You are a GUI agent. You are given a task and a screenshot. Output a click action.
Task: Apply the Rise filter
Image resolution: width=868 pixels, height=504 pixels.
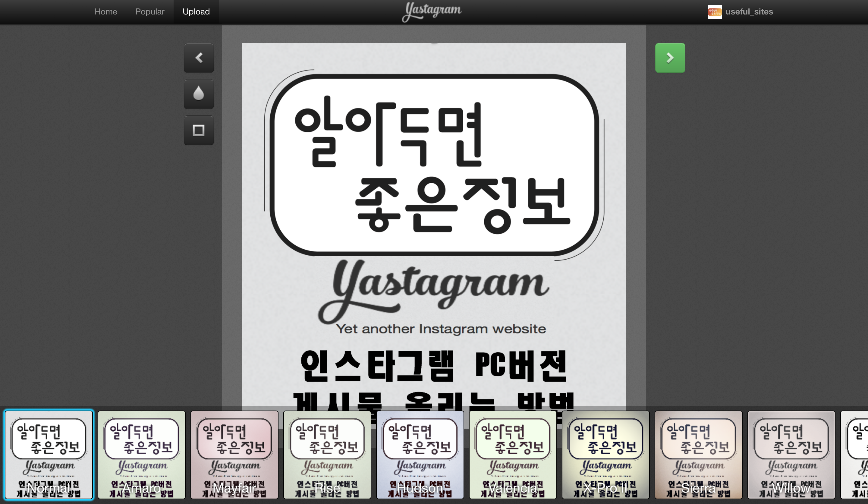coord(327,454)
